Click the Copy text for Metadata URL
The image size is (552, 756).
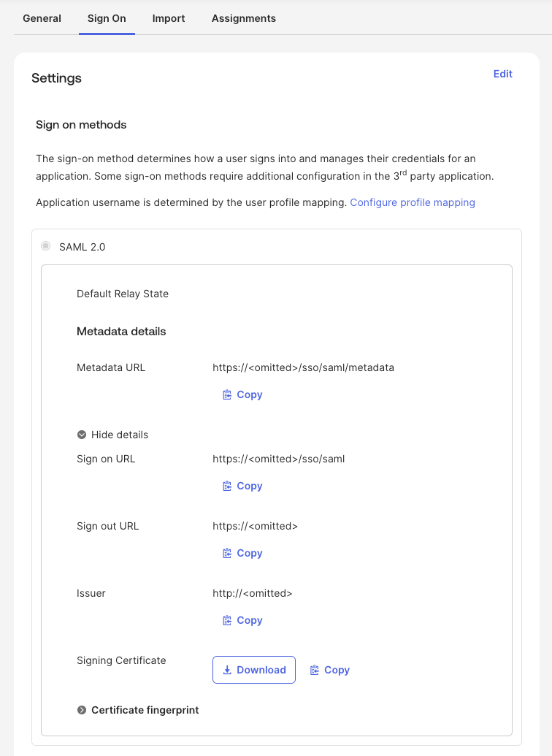(x=250, y=394)
